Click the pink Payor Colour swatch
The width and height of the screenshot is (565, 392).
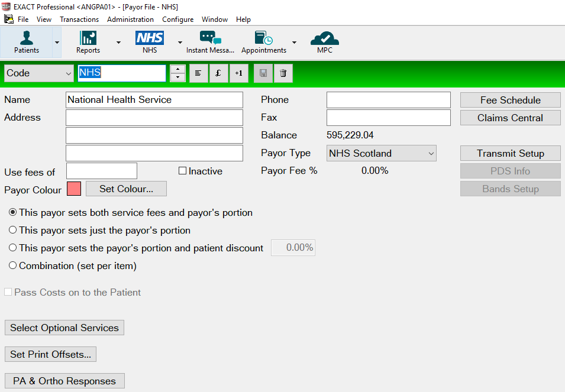[x=74, y=189]
